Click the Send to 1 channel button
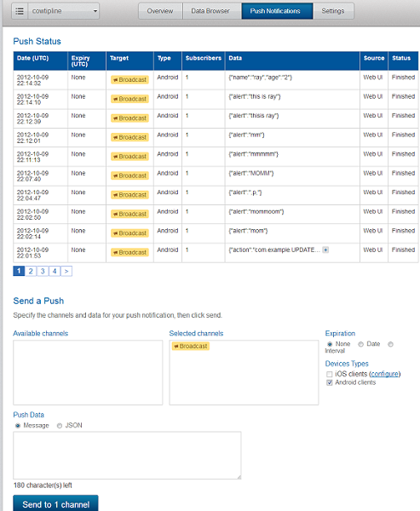This screenshot has width=420, height=511. [x=55, y=504]
